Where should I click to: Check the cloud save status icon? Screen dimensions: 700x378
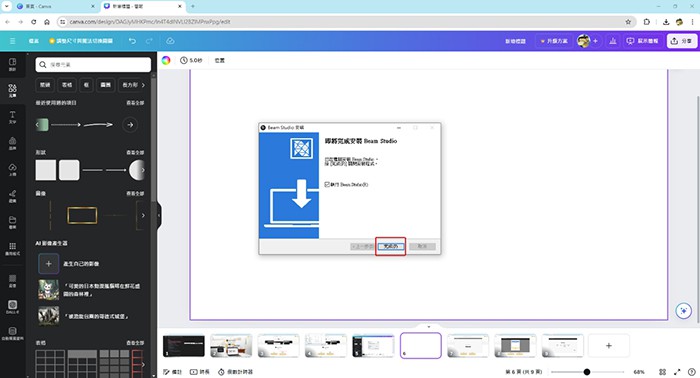[x=170, y=41]
